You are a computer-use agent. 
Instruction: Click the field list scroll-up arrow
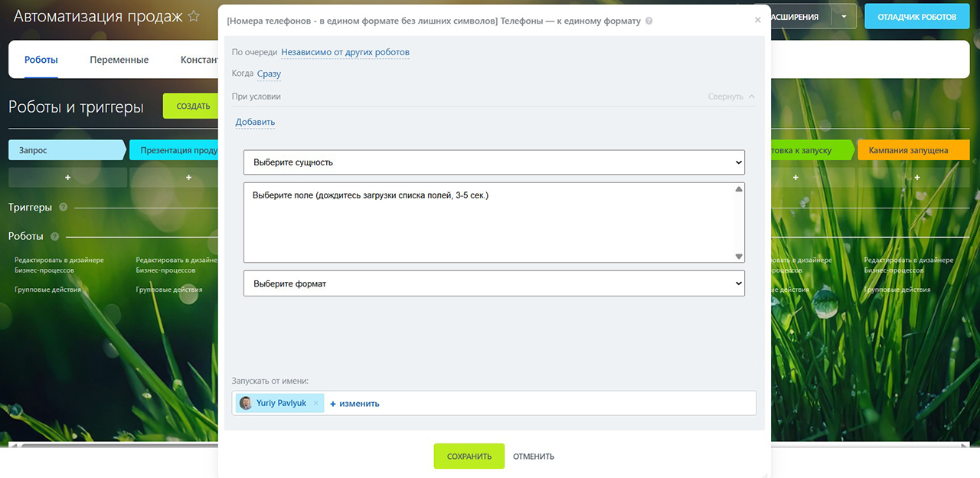pyautogui.click(x=739, y=189)
